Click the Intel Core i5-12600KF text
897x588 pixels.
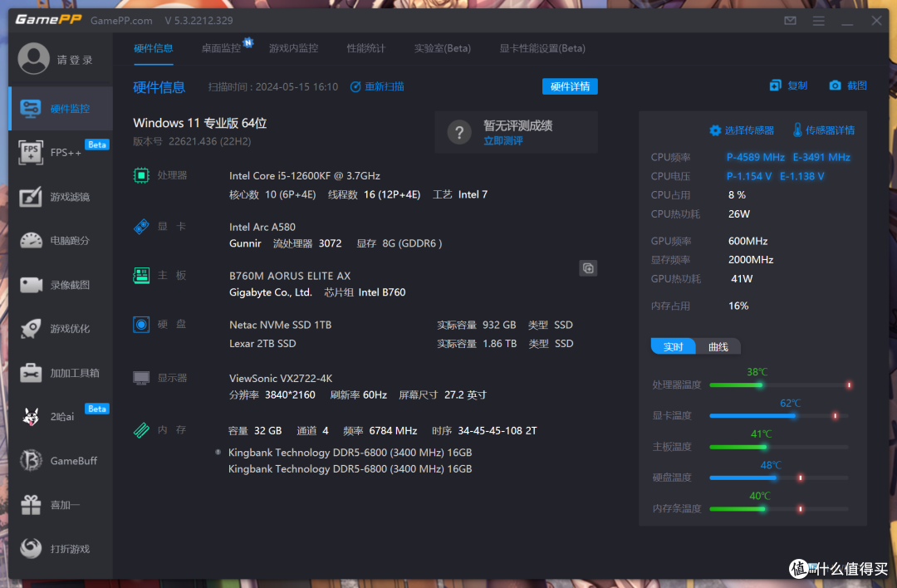click(x=304, y=176)
